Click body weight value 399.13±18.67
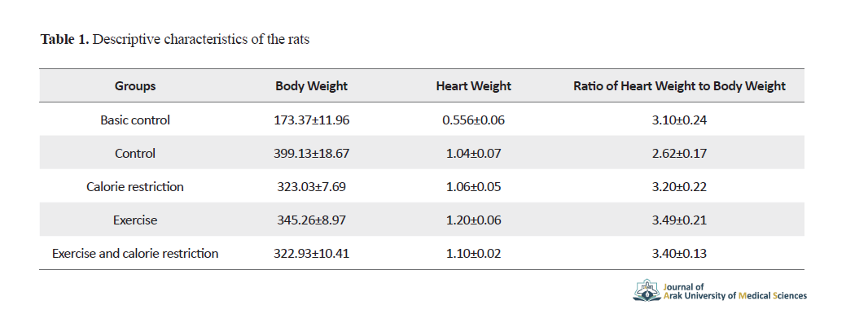The height and width of the screenshot is (318, 868). (312, 153)
